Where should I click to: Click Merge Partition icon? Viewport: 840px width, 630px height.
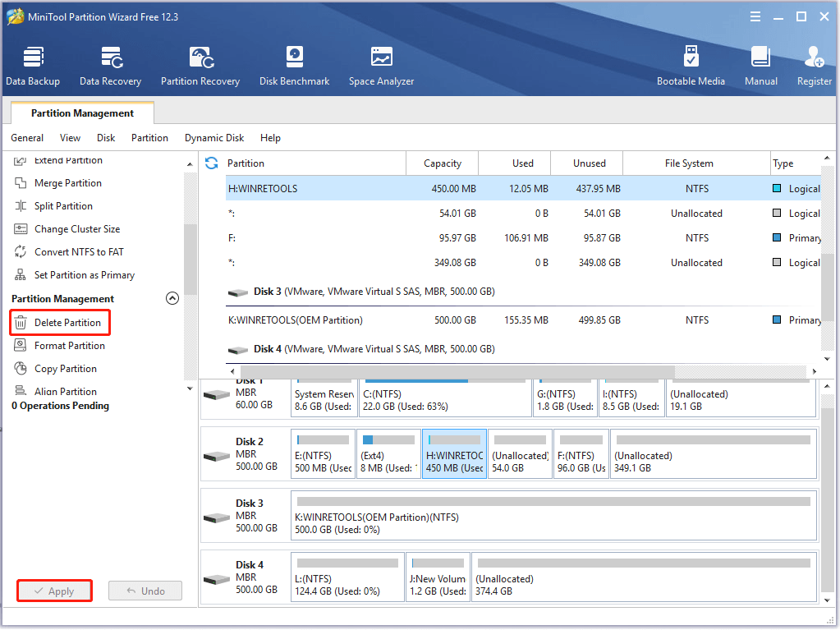coord(21,183)
